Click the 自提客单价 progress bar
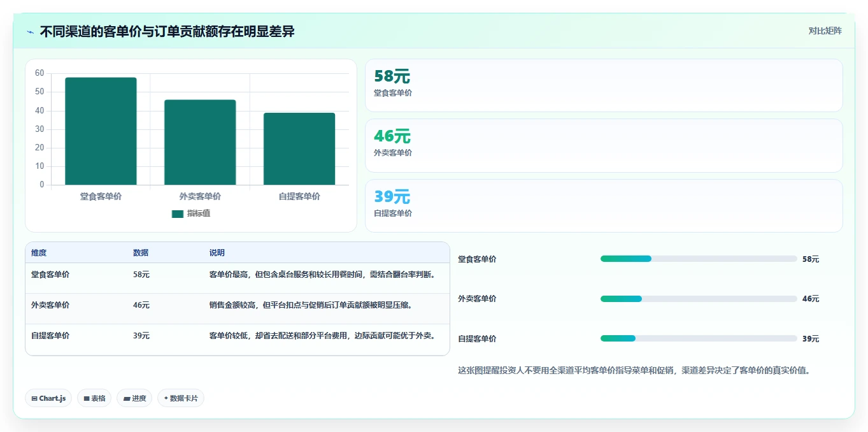 (x=699, y=338)
